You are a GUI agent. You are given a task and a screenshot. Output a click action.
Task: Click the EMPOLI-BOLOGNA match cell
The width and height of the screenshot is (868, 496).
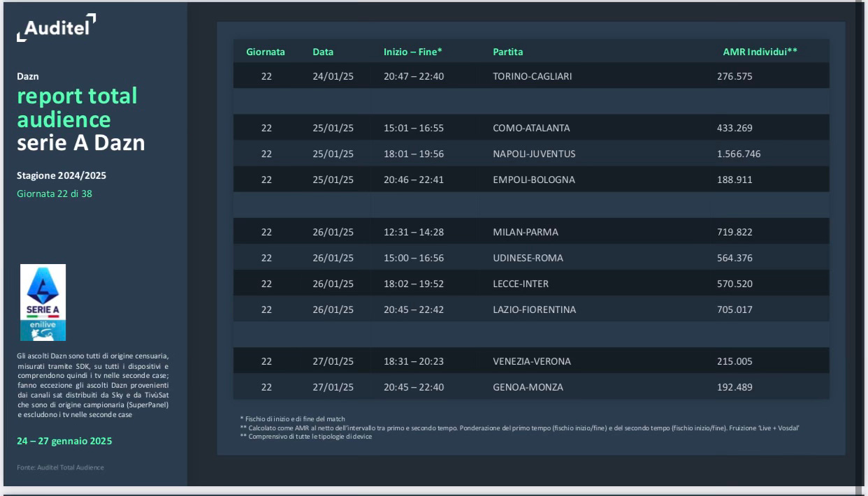534,180
